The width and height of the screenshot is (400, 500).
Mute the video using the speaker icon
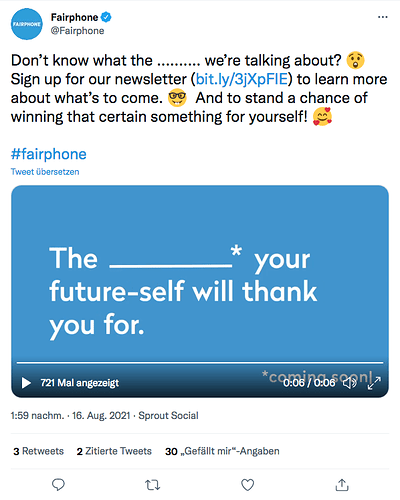350,383
